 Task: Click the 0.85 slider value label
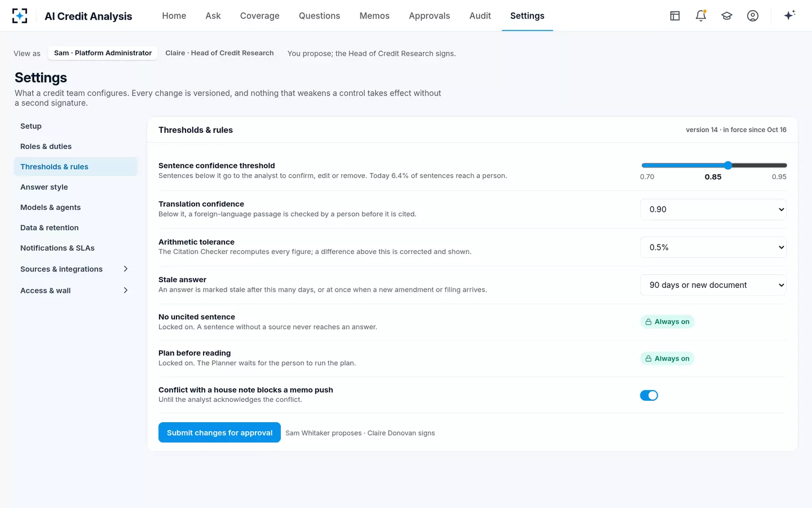click(x=713, y=177)
